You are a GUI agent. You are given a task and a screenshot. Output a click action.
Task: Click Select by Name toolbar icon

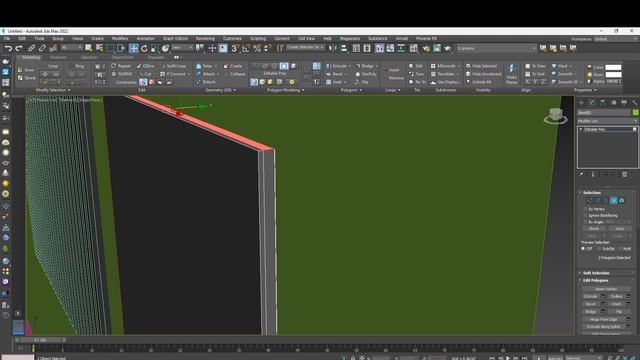tap(99, 48)
